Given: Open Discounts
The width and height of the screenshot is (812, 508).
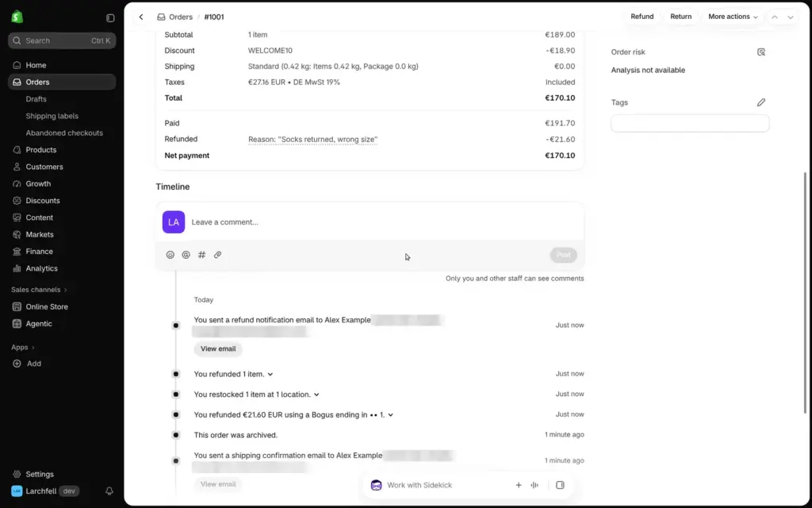Looking at the screenshot, I should (x=62, y=201).
